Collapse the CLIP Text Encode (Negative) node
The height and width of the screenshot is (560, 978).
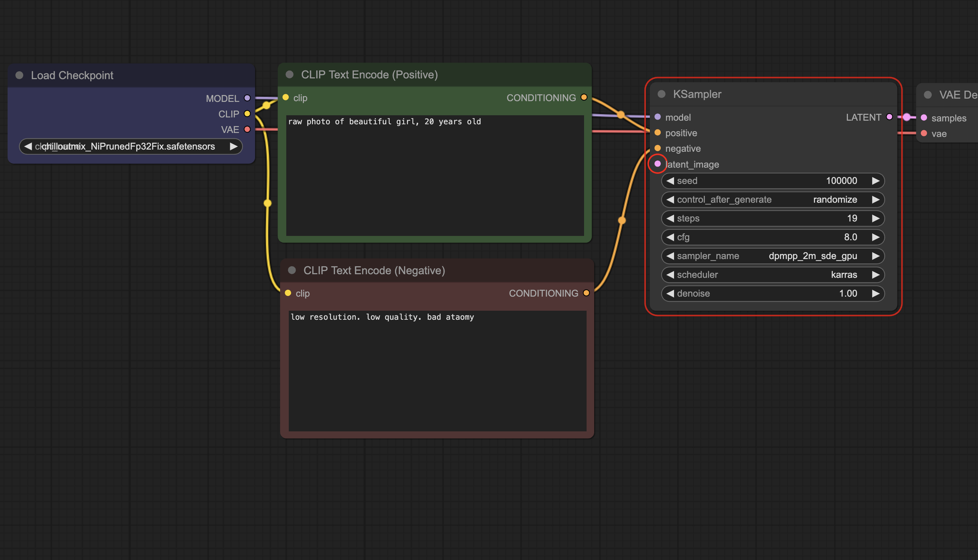(x=292, y=270)
